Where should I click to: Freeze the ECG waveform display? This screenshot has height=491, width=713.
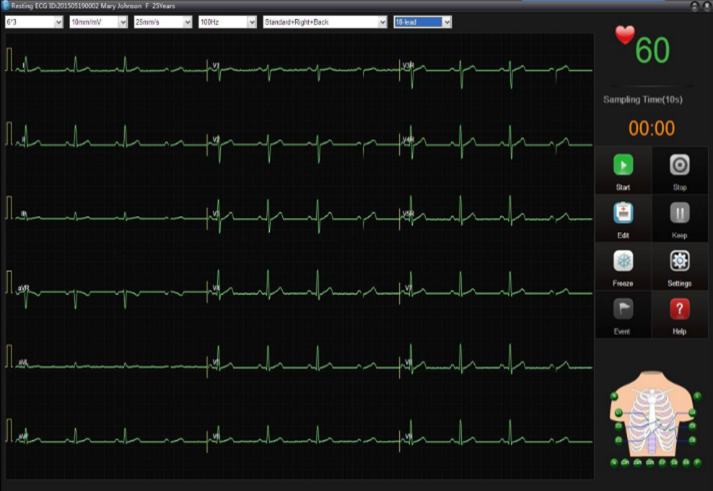pos(623,261)
